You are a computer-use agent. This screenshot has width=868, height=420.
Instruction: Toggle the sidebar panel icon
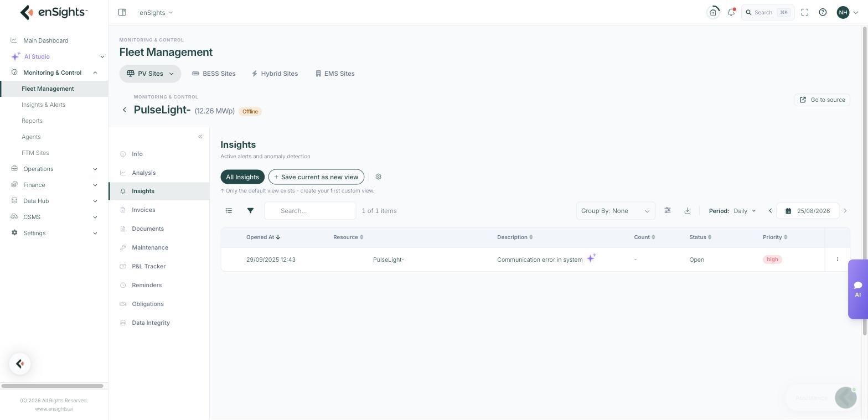coord(122,12)
